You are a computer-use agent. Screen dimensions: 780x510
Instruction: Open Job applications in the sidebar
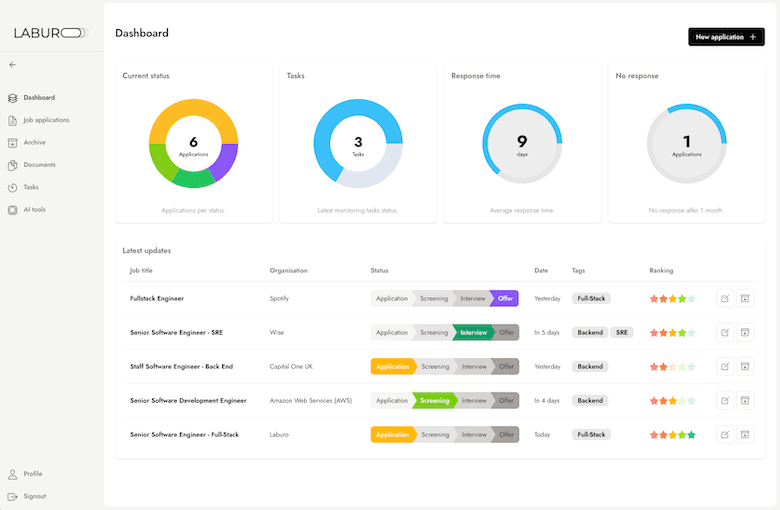(x=46, y=120)
